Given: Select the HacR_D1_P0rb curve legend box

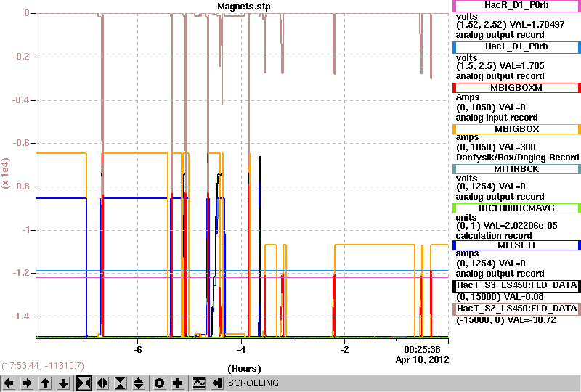Looking at the screenshot, I should pyautogui.click(x=516, y=6).
